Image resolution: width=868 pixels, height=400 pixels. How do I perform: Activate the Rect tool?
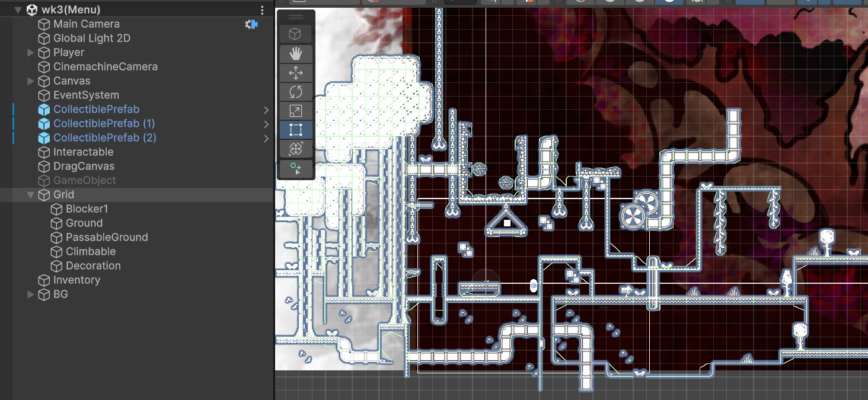pyautogui.click(x=296, y=130)
